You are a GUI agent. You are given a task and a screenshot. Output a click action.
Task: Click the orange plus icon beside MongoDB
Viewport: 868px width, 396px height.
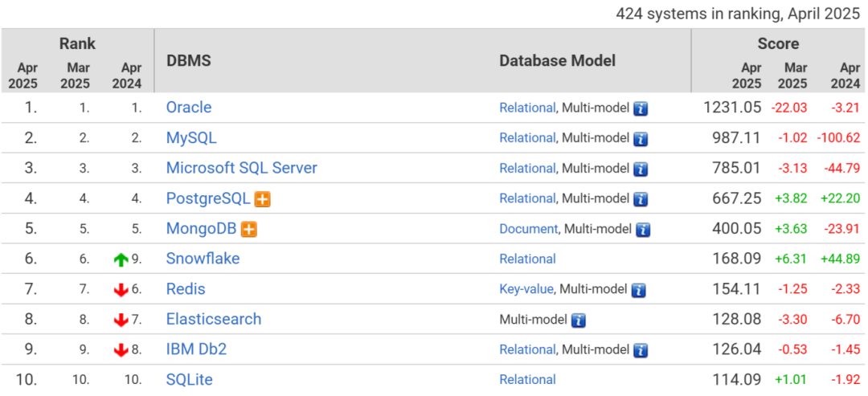pyautogui.click(x=248, y=230)
